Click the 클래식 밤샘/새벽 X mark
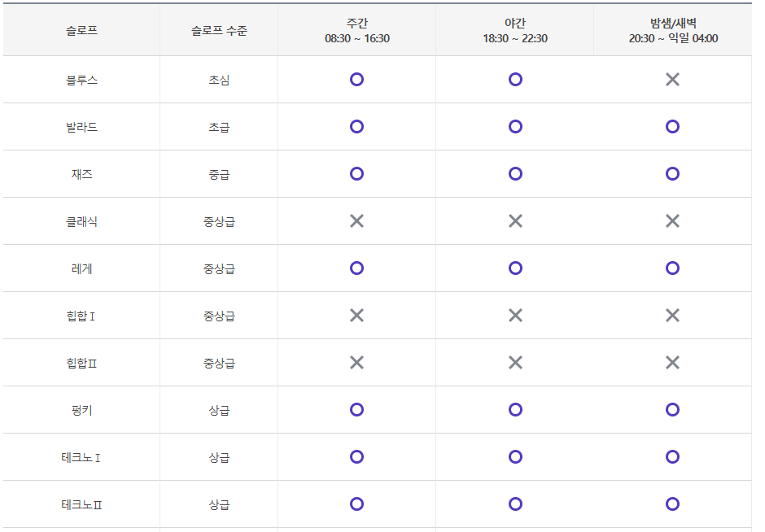 coord(672,221)
